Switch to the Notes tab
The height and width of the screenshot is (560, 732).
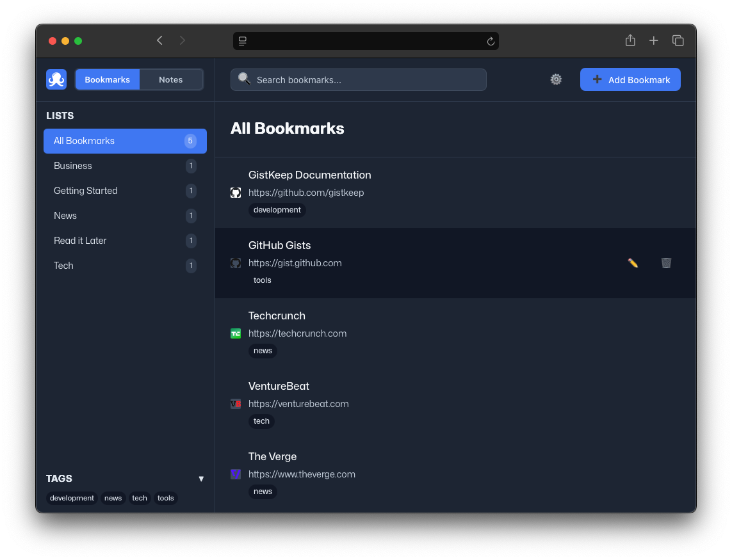coord(170,79)
